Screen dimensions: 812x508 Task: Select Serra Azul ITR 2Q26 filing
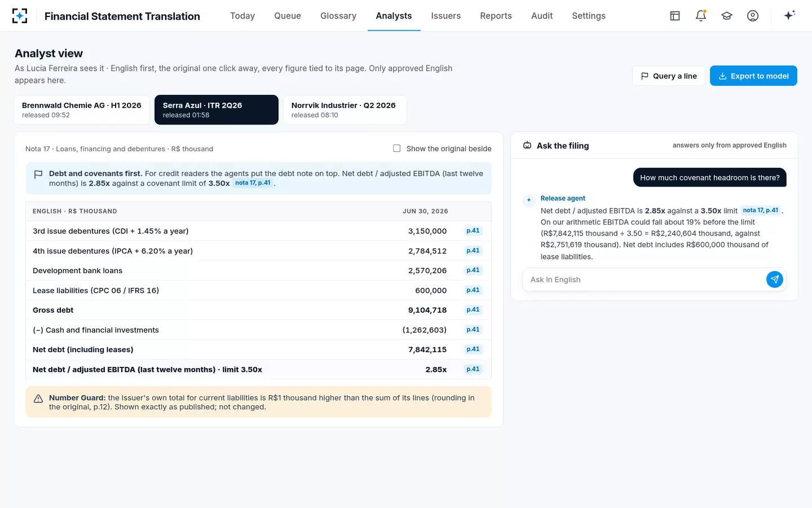pos(217,110)
